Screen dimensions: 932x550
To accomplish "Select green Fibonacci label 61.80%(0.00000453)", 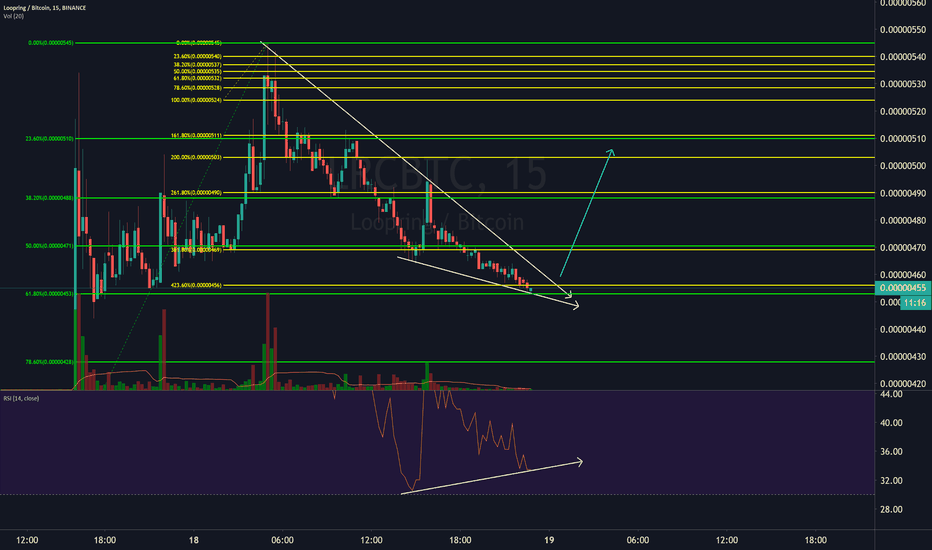I will [x=49, y=294].
